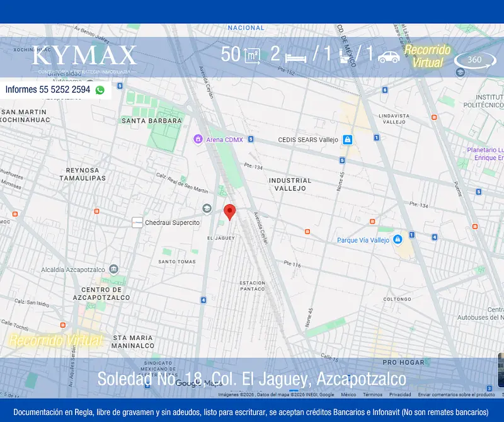
Task: Click the COLTONGO neighborhood label
Action: tap(398, 299)
